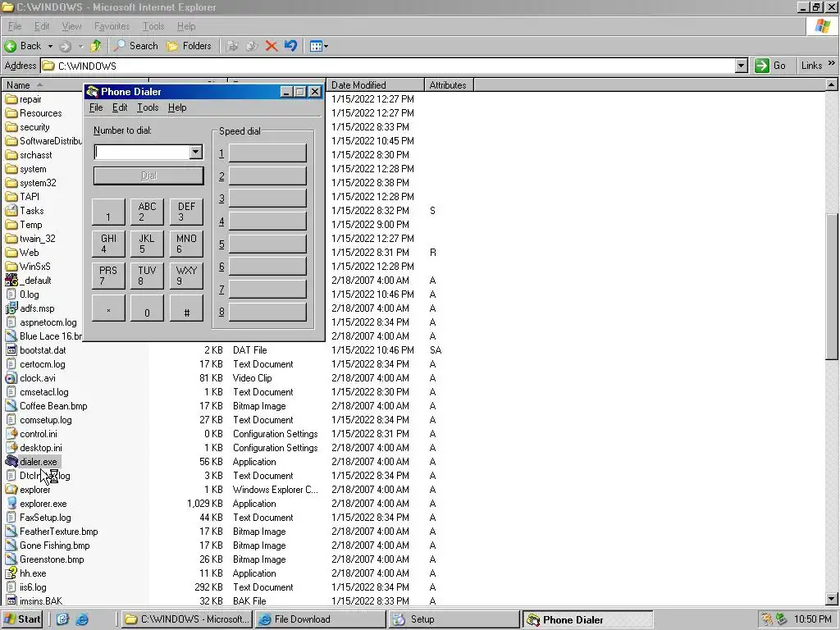
Task: Select the adfs.msp installer icon
Action: (x=11, y=308)
